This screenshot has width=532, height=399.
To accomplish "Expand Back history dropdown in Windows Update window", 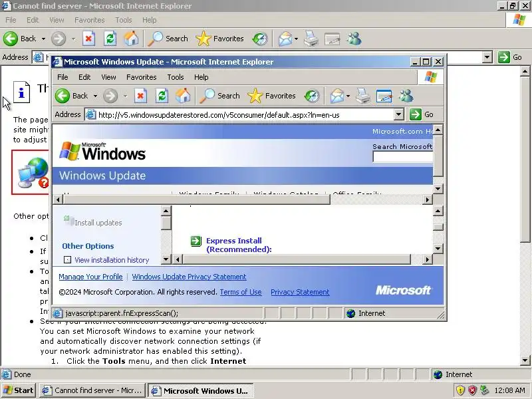I will 95,96.
